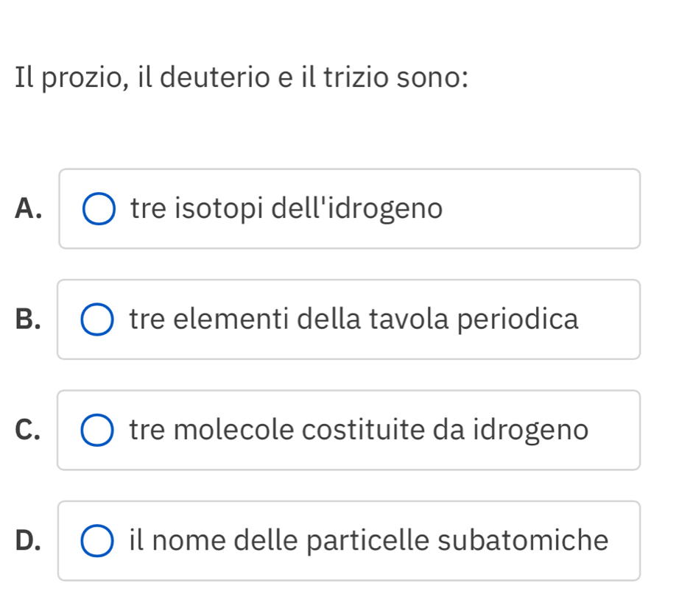The width and height of the screenshot is (679, 616).
Task: Pick the 'tre elementi della tavola periodica' answer
Action: click(x=353, y=319)
